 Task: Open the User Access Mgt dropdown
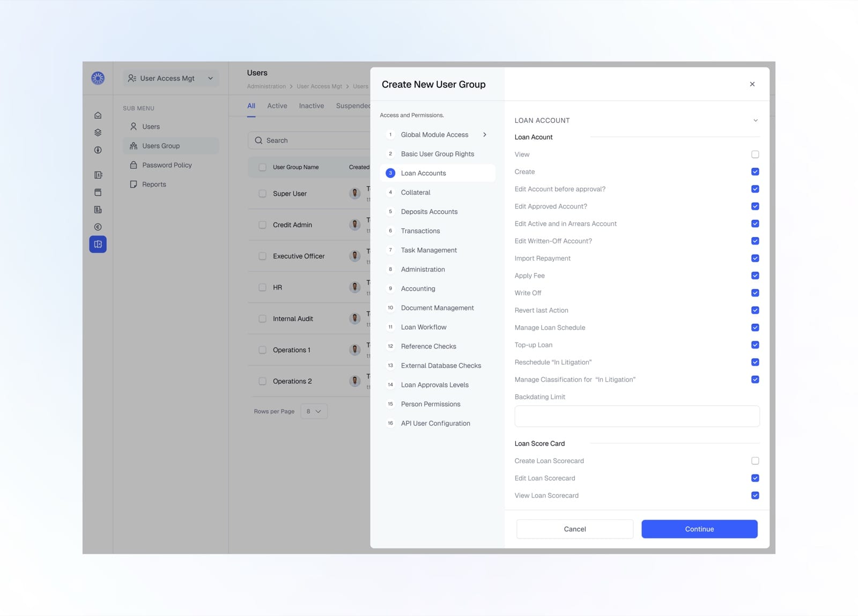tap(171, 78)
